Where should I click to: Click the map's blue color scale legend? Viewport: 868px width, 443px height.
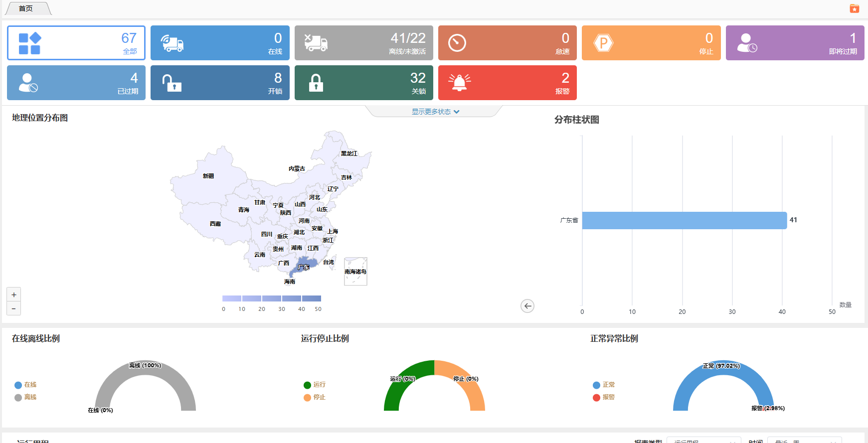click(x=272, y=298)
